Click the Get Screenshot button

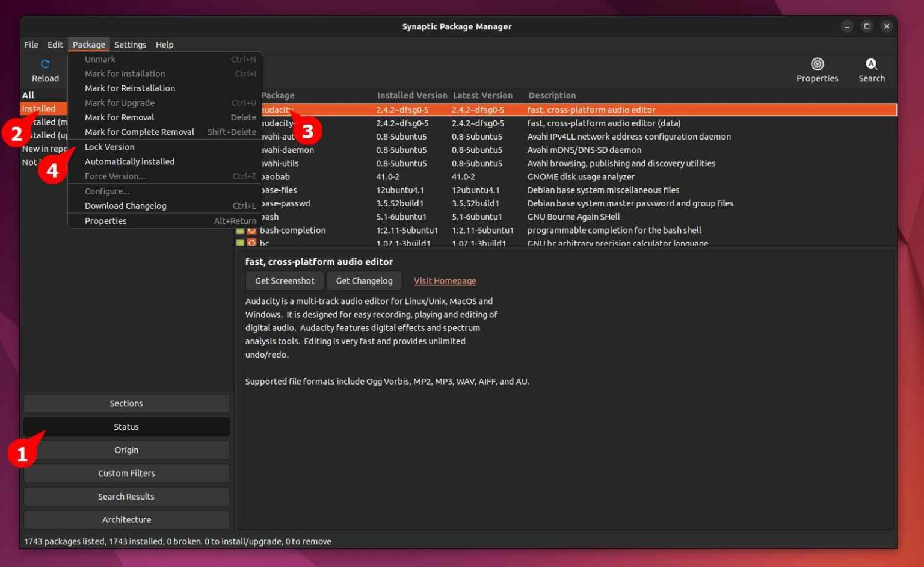[285, 280]
